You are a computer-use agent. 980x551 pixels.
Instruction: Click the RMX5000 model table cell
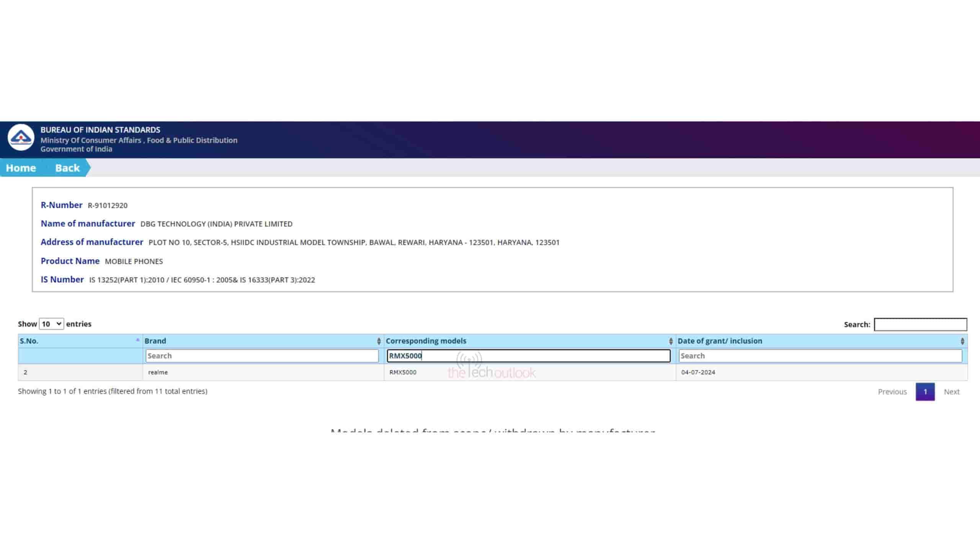403,372
